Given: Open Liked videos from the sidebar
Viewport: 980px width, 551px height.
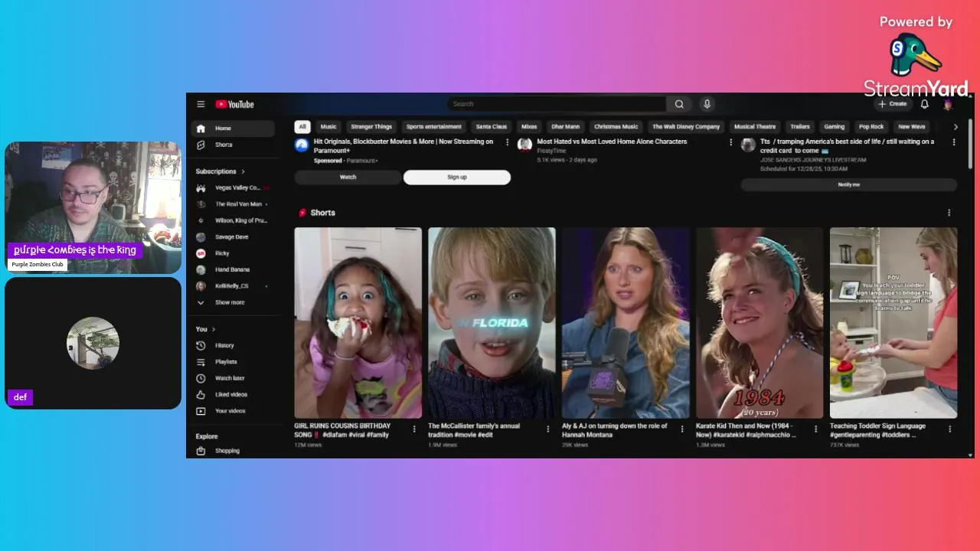Looking at the screenshot, I should click(233, 395).
